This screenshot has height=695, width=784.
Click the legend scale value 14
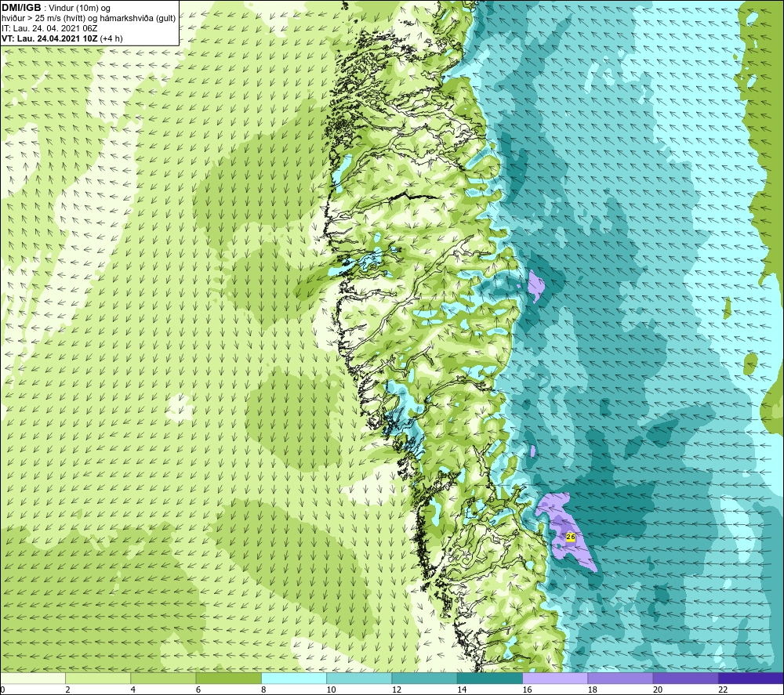coord(462,690)
